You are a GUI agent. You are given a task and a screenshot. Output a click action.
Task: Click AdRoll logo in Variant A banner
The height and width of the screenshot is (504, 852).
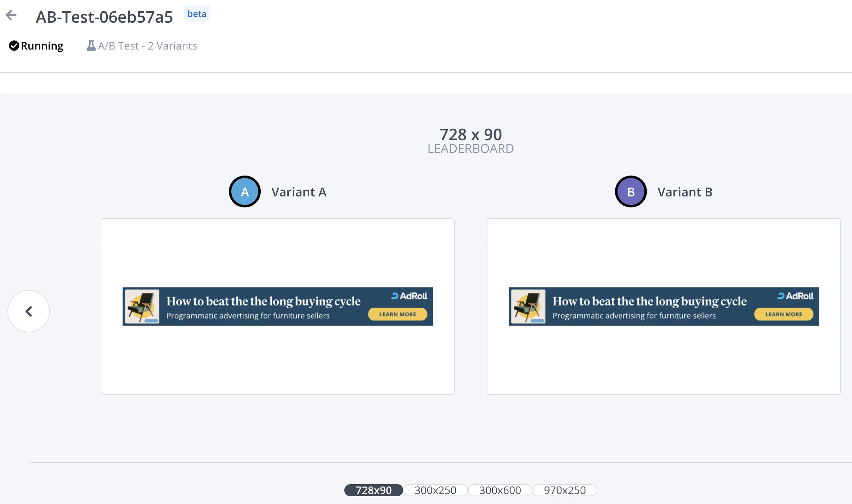(x=409, y=296)
